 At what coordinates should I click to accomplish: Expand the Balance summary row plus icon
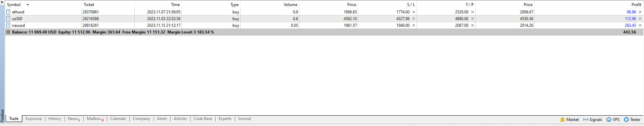8,32
